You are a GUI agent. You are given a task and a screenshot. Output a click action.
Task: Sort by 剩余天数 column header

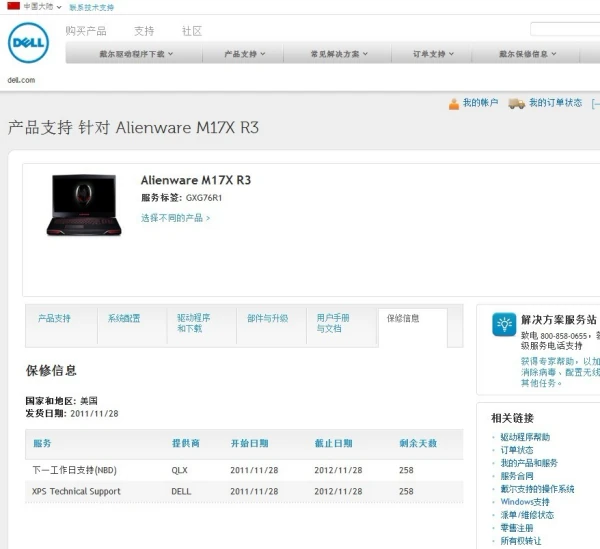(418, 443)
